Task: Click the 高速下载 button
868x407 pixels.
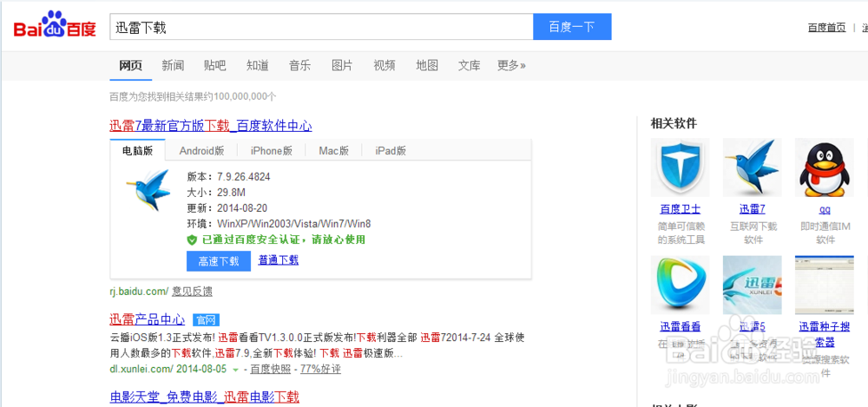Action: (219, 261)
